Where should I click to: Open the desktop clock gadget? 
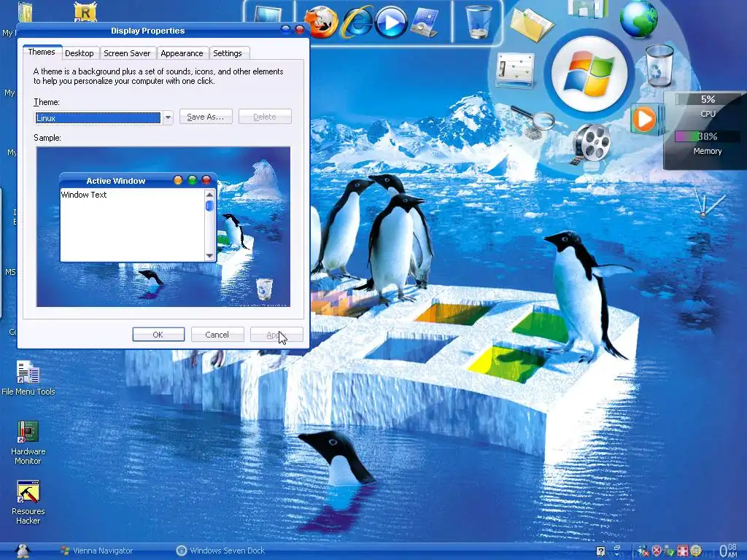[x=705, y=204]
